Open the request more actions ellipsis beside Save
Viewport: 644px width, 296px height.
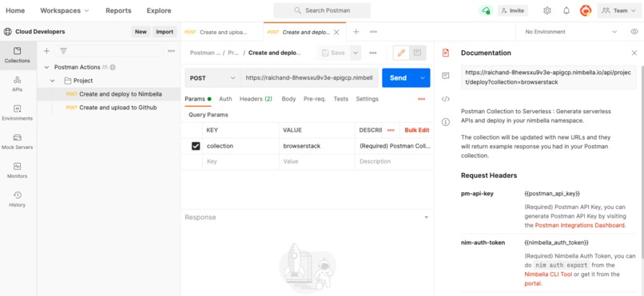tap(373, 53)
